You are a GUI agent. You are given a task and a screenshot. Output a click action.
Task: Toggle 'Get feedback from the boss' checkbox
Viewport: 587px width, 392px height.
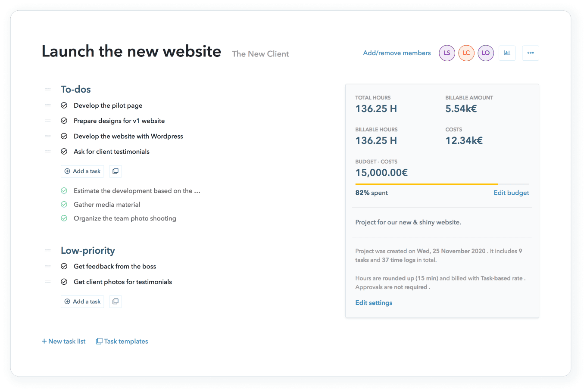[x=64, y=267]
